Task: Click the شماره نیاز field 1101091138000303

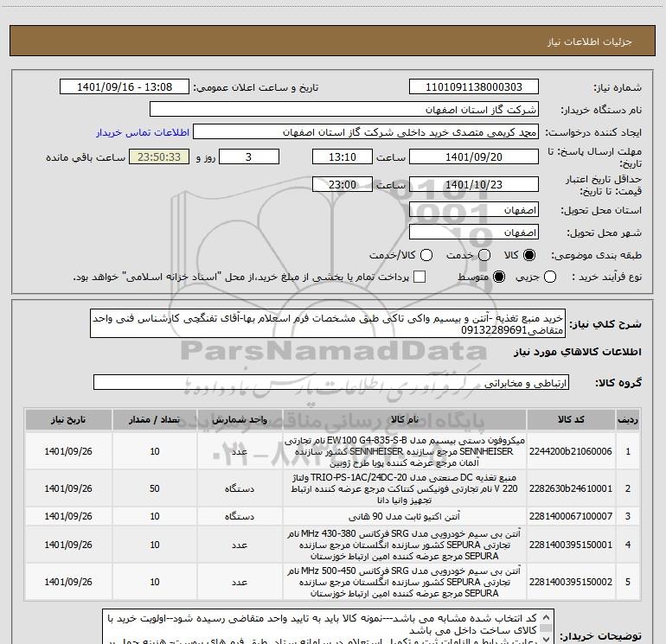Action: (474, 87)
